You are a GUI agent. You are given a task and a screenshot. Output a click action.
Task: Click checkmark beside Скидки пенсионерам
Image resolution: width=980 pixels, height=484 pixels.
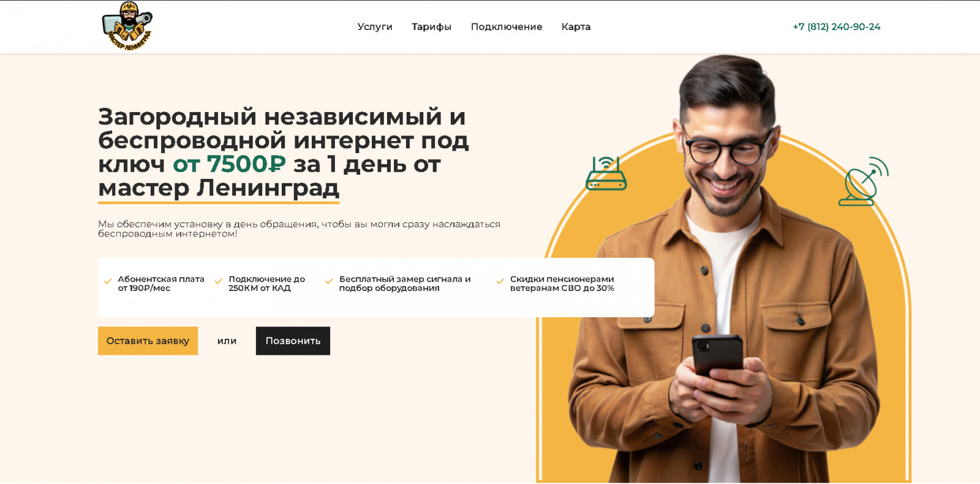pyautogui.click(x=500, y=282)
